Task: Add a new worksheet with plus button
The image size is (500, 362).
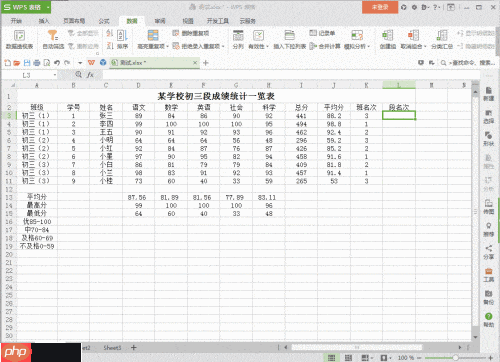Action: 134,347
